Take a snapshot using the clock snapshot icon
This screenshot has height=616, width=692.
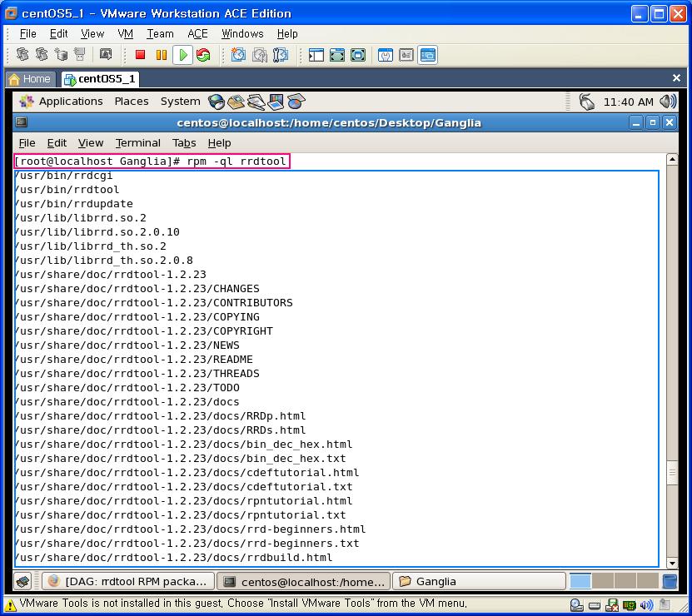(238, 55)
